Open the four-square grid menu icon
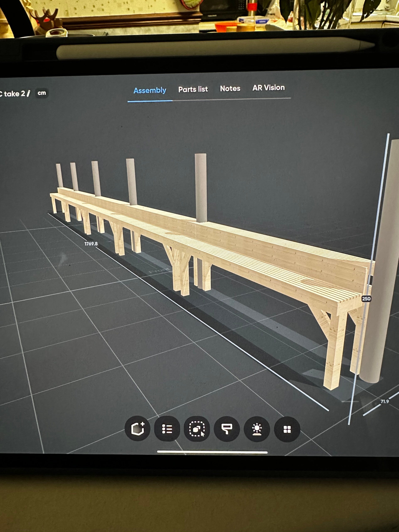The width and height of the screenshot is (399, 532). tap(287, 430)
